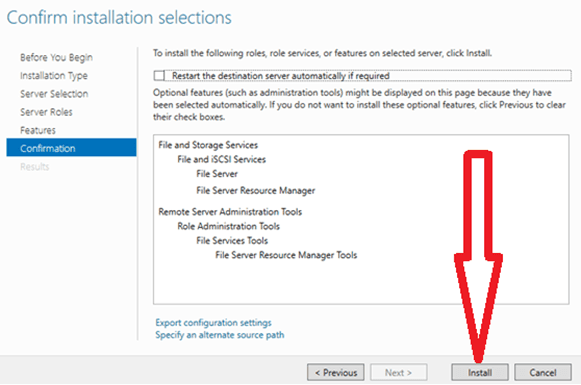Click the File Server entry

[x=217, y=174]
